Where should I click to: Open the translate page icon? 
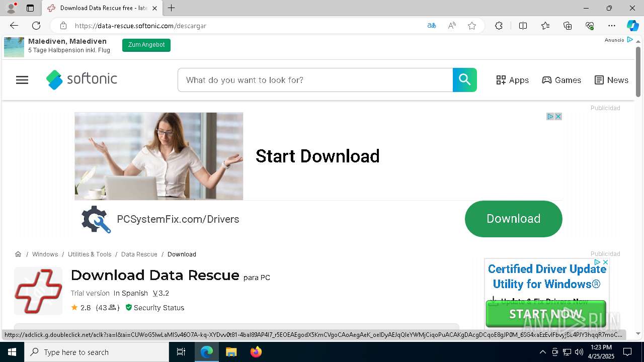pyautogui.click(x=432, y=26)
